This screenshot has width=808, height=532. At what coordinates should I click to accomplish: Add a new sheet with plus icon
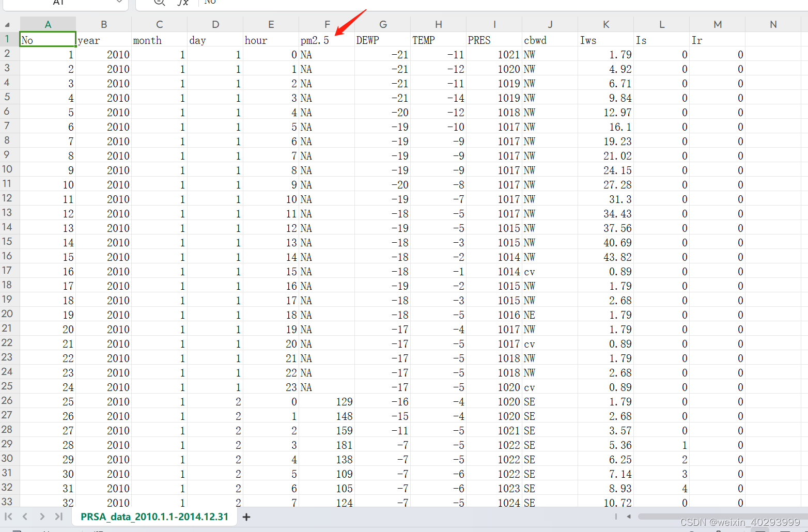pos(246,517)
